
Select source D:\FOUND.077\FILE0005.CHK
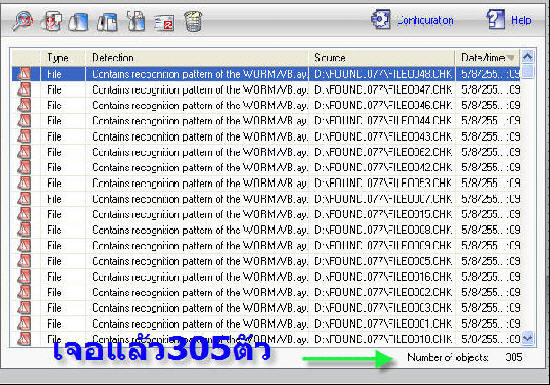point(383,261)
